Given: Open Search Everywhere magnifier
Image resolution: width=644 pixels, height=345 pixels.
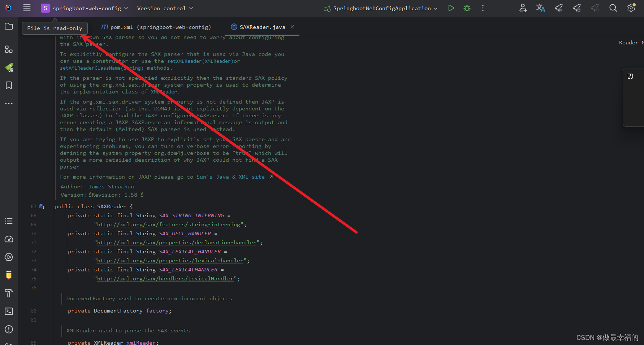Looking at the screenshot, I should click(x=613, y=8).
